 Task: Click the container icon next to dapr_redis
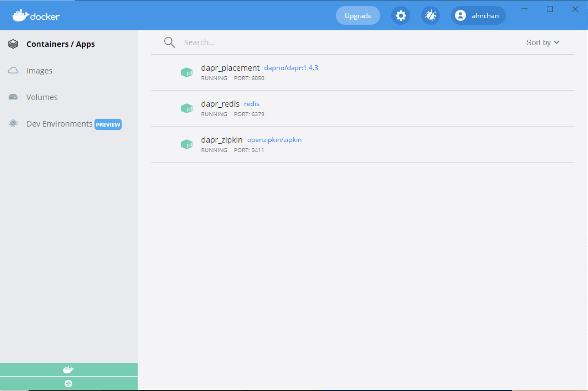[x=187, y=108]
